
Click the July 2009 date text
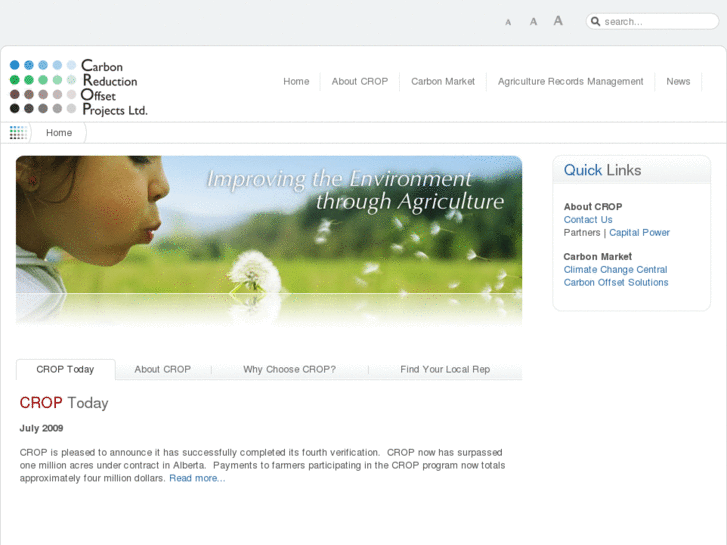click(41, 428)
